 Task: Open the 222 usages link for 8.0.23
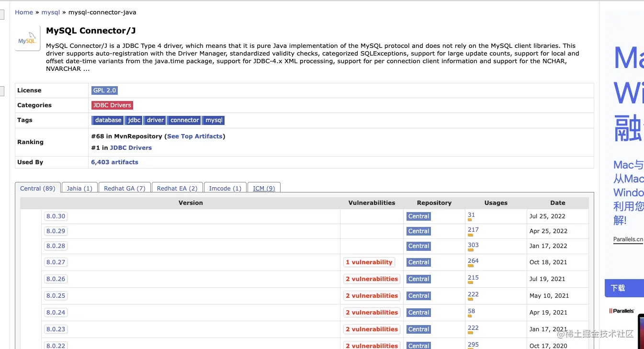473,328
